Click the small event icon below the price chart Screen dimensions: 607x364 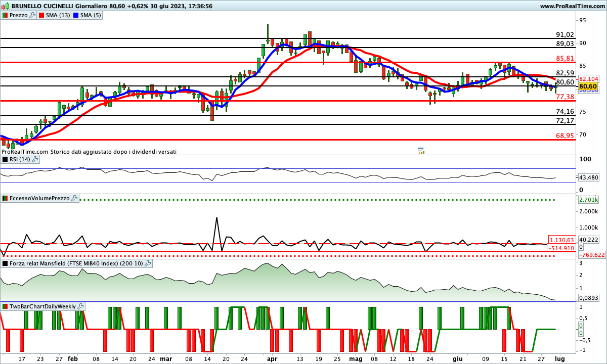pyautogui.click(x=421, y=151)
